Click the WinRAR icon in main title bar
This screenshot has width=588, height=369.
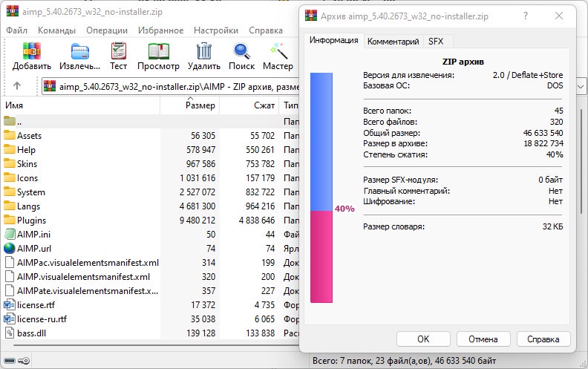(13, 12)
